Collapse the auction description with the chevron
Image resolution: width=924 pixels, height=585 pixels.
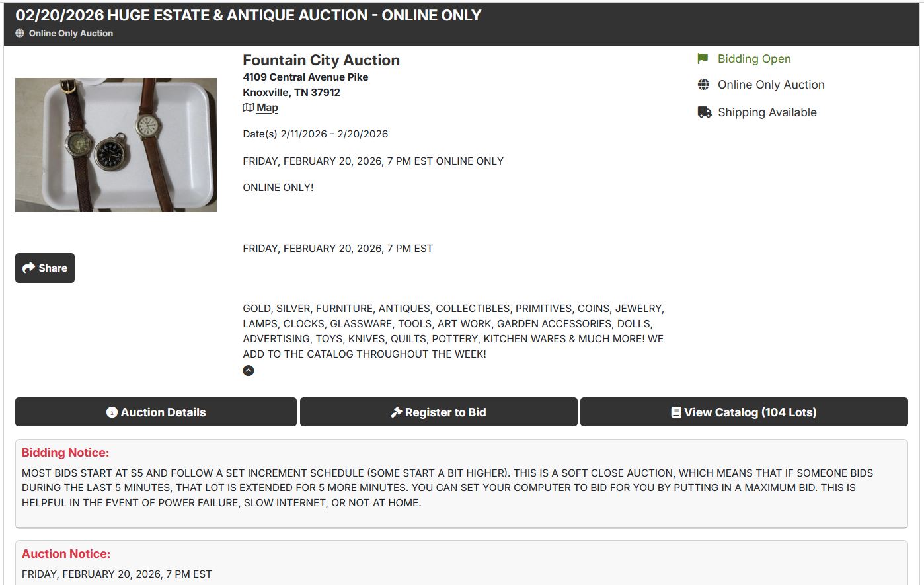point(249,371)
